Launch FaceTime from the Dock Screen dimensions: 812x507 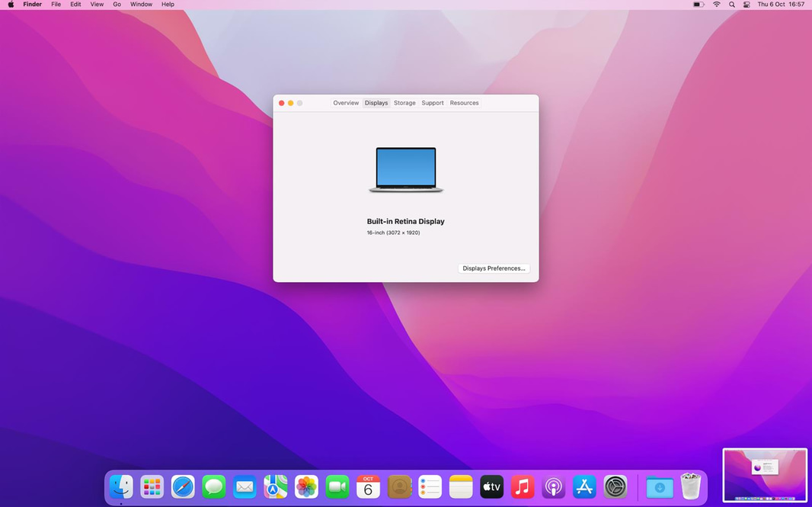[337, 486]
